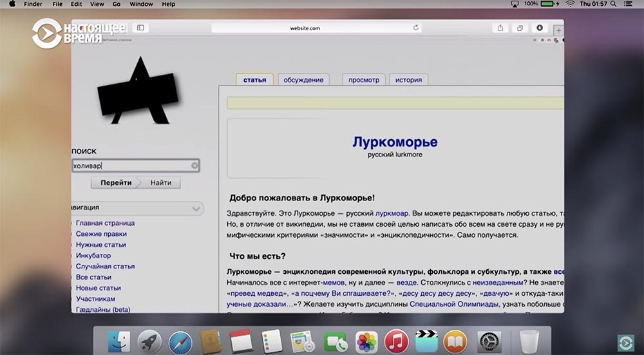Switch to the просмотр tab

tap(364, 80)
